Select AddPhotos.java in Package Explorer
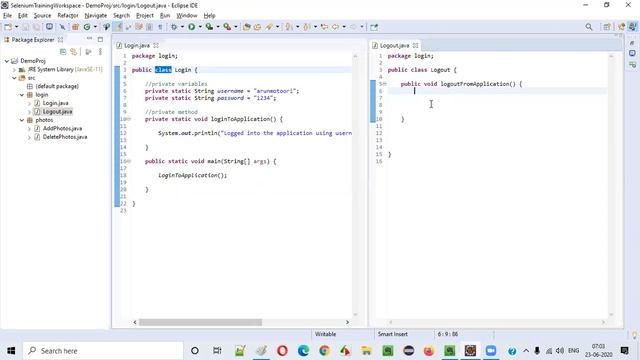Screen dimensions: 640x360 point(62,129)
